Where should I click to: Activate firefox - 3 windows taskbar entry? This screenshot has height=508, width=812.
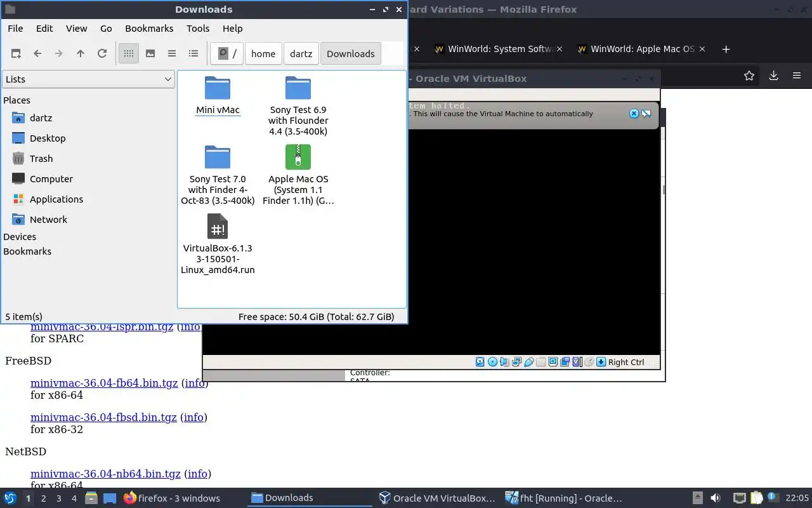pos(173,498)
